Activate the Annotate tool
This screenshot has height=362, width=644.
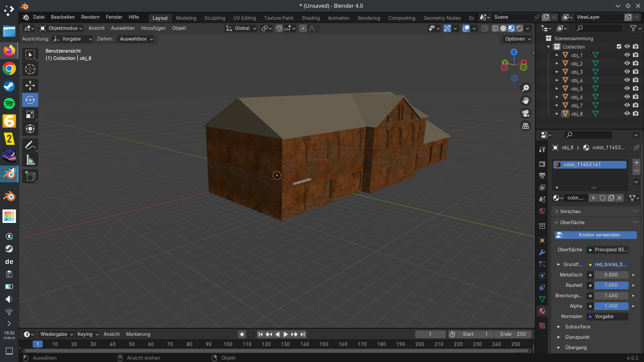[30, 145]
